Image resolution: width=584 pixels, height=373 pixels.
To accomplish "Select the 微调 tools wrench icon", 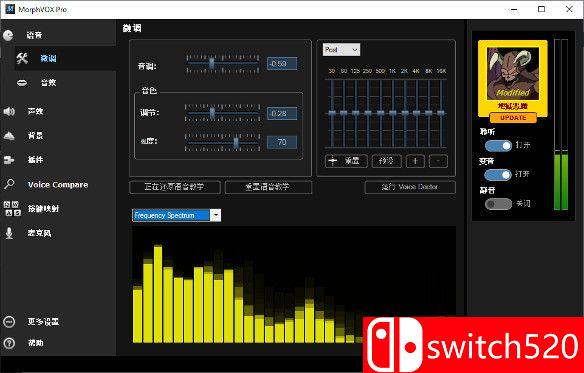I will click(22, 58).
